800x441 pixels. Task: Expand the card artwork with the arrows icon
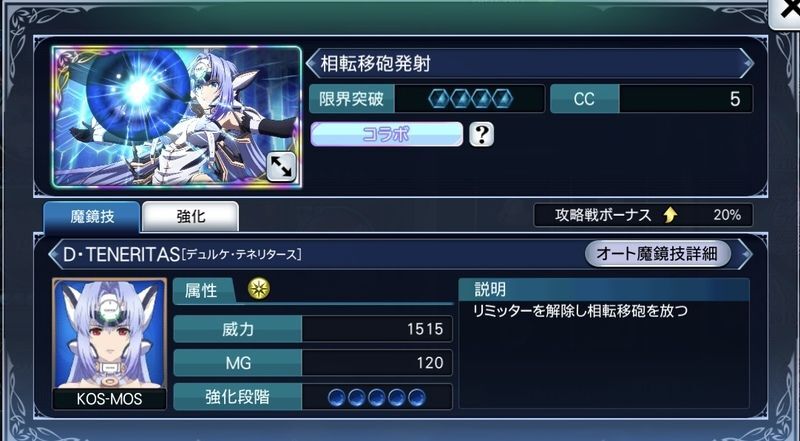click(x=281, y=166)
